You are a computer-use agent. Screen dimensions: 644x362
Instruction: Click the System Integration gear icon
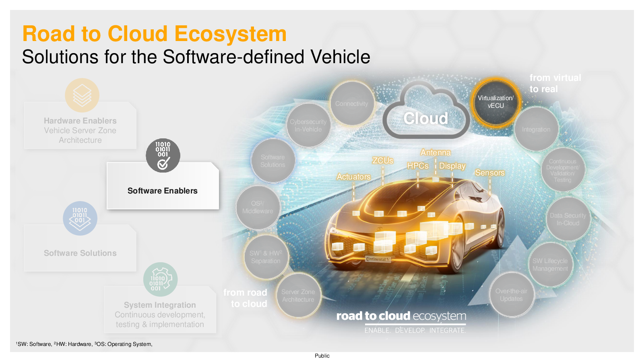(160, 280)
